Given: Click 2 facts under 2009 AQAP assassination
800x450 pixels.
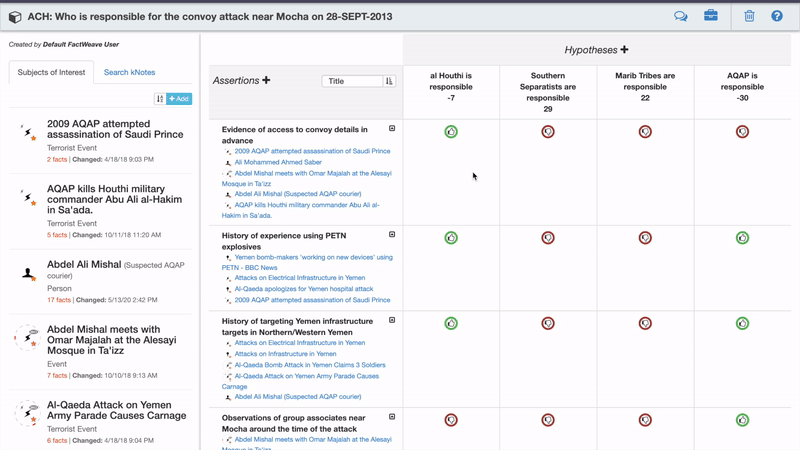Looking at the screenshot, I should coord(57,160).
